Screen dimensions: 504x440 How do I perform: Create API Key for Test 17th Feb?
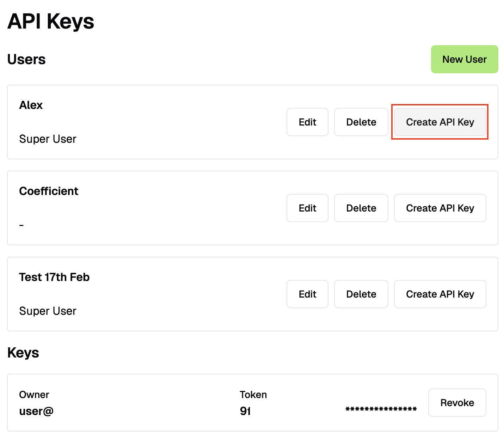point(440,294)
